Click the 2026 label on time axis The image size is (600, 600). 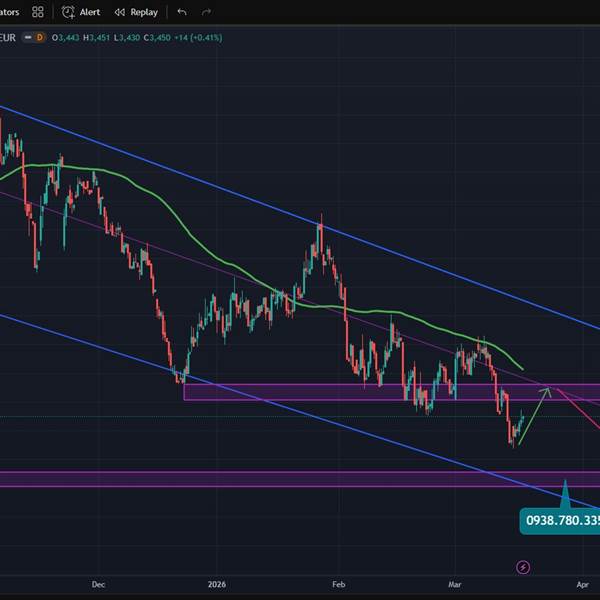pyautogui.click(x=217, y=584)
